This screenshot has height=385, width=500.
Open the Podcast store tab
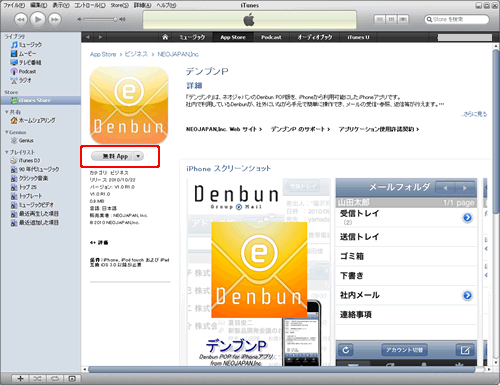click(x=271, y=37)
